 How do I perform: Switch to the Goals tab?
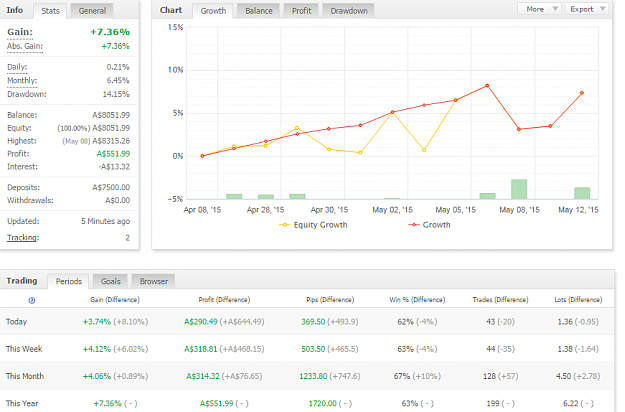click(110, 281)
